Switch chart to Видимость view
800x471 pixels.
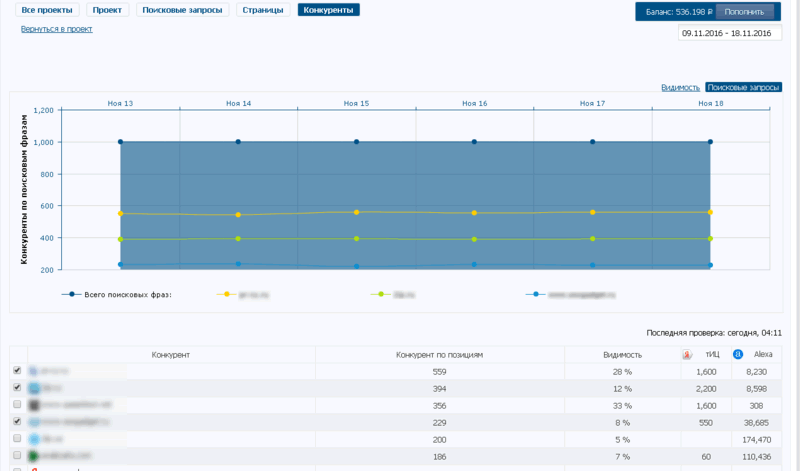680,87
